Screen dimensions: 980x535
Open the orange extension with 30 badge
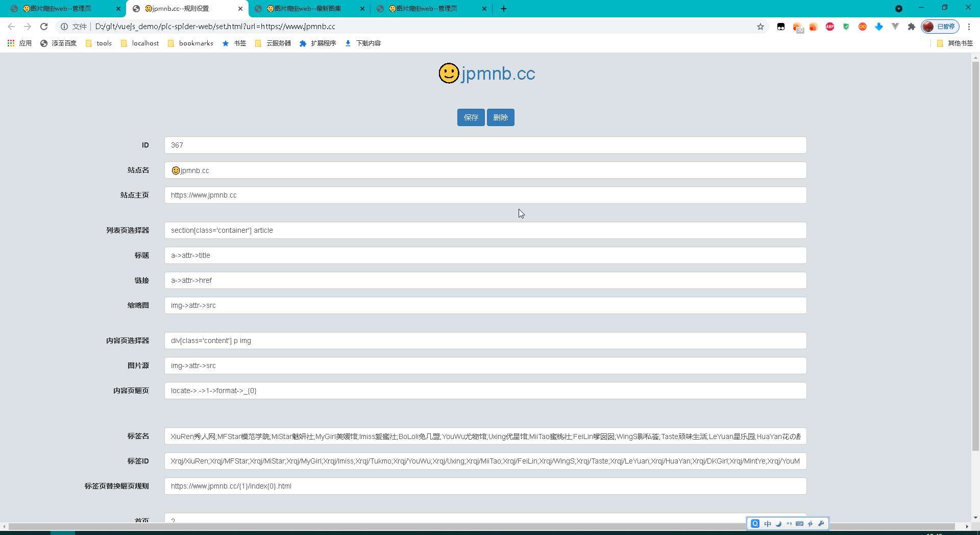click(x=798, y=27)
